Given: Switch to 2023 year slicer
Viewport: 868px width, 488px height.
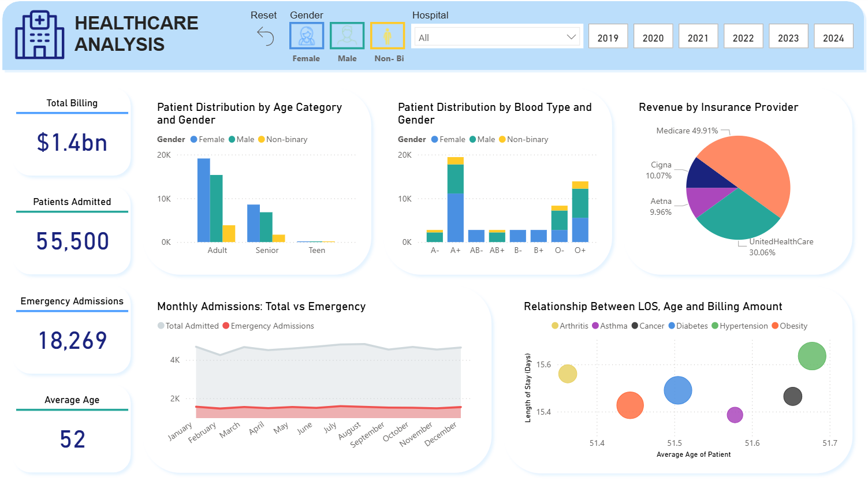Looking at the screenshot, I should tap(788, 38).
